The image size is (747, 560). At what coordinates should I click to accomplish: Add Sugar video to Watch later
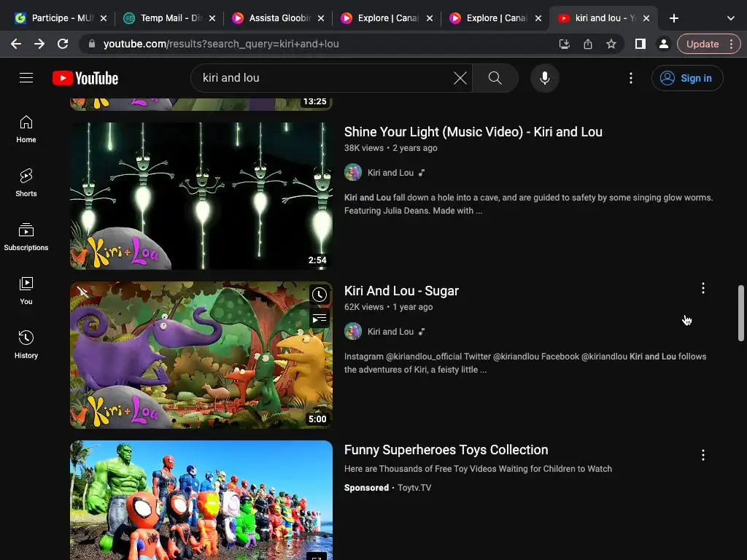click(x=320, y=295)
